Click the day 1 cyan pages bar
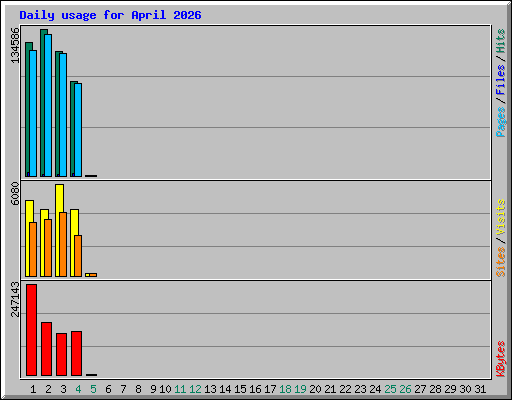512x400 pixels. pyautogui.click(x=33, y=113)
